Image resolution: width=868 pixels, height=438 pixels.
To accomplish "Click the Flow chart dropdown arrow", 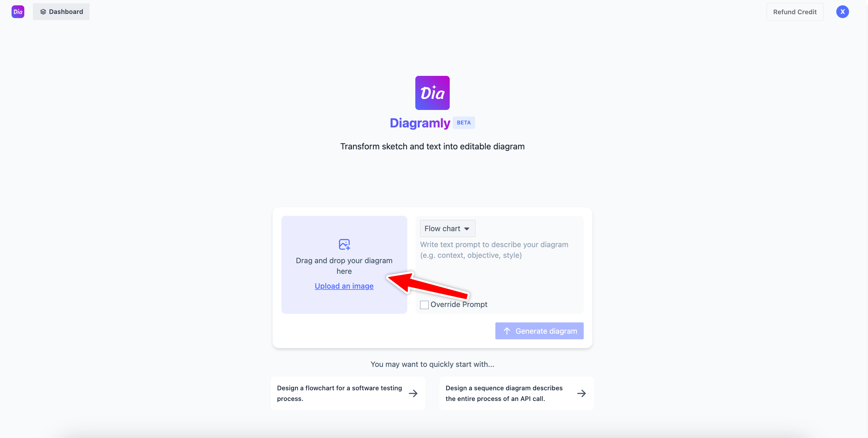I will click(x=467, y=229).
